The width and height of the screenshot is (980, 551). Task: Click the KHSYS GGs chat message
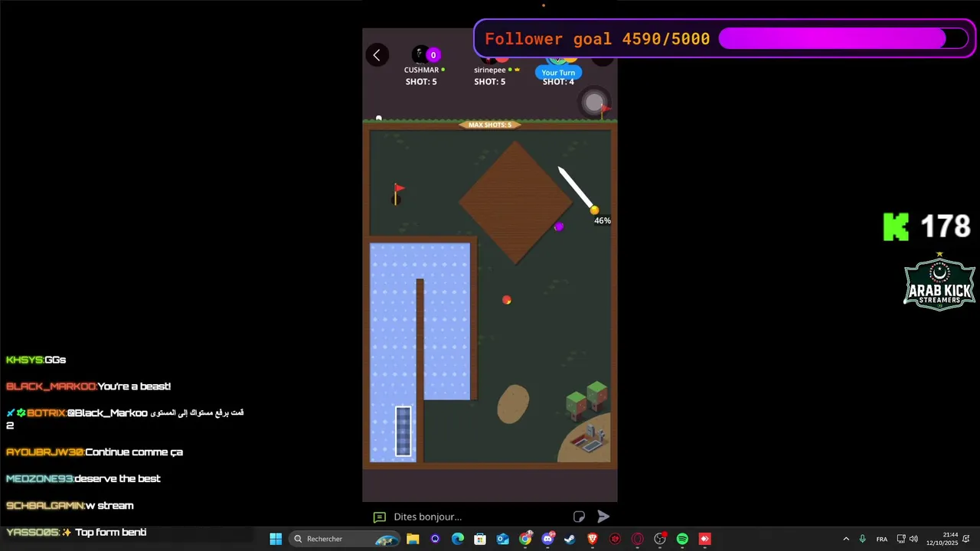(36, 360)
